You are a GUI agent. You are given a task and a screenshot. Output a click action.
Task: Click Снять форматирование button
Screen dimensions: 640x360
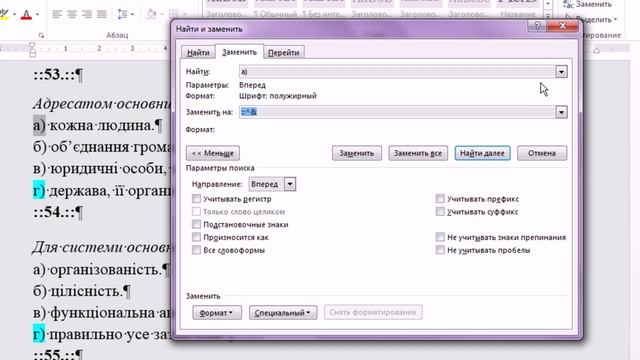click(x=373, y=312)
